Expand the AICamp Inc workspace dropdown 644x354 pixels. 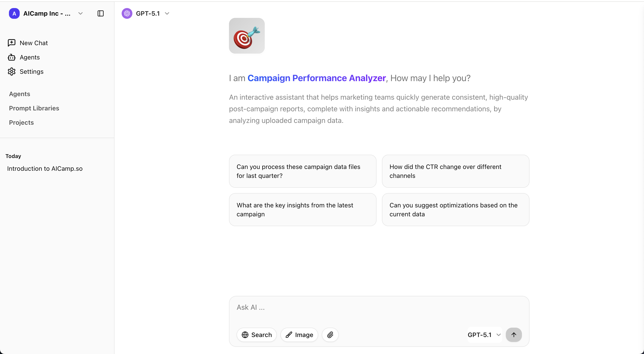[x=80, y=13]
